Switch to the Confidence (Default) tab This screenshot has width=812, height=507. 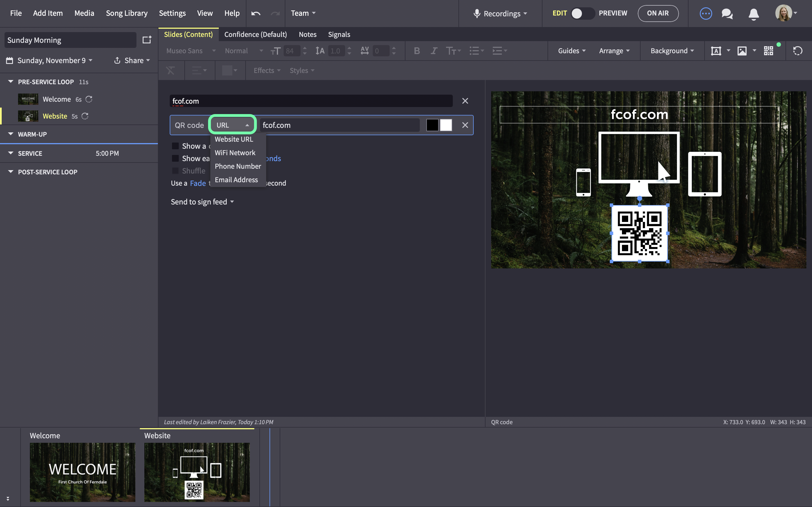255,35
